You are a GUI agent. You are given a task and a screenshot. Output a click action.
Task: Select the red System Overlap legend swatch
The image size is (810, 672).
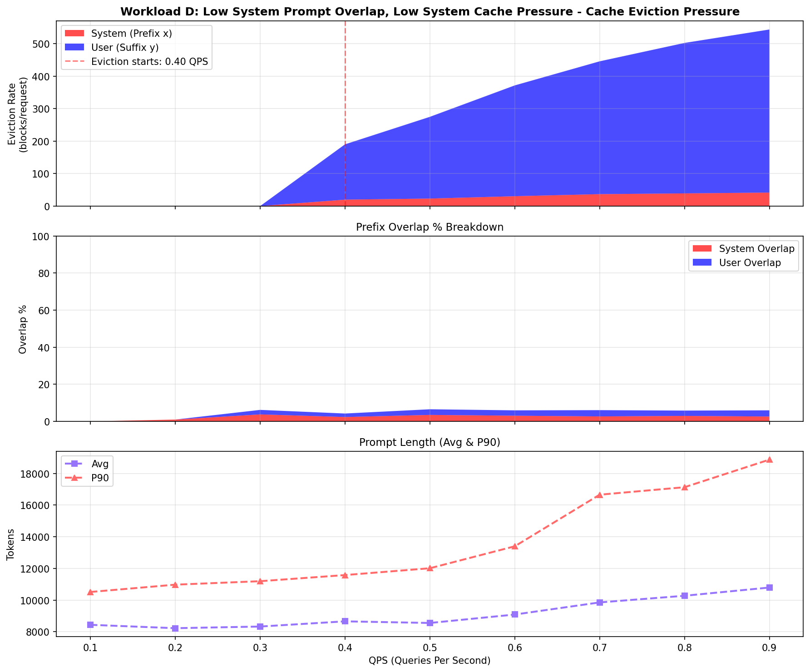[702, 248]
